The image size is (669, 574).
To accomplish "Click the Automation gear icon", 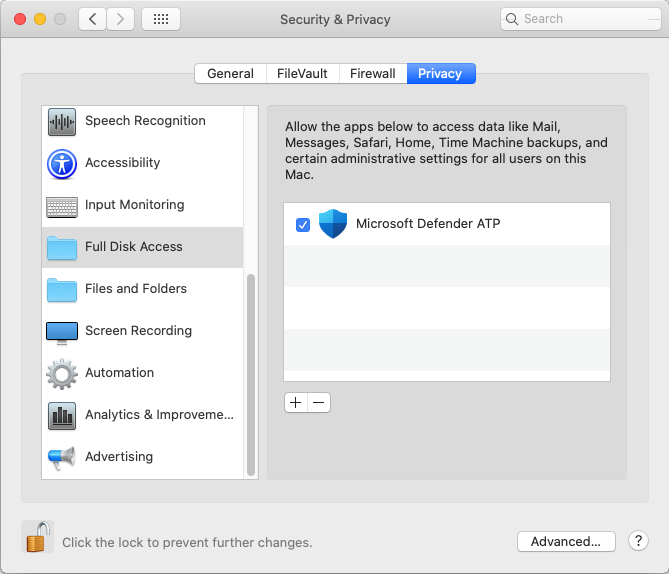I will click(x=62, y=374).
